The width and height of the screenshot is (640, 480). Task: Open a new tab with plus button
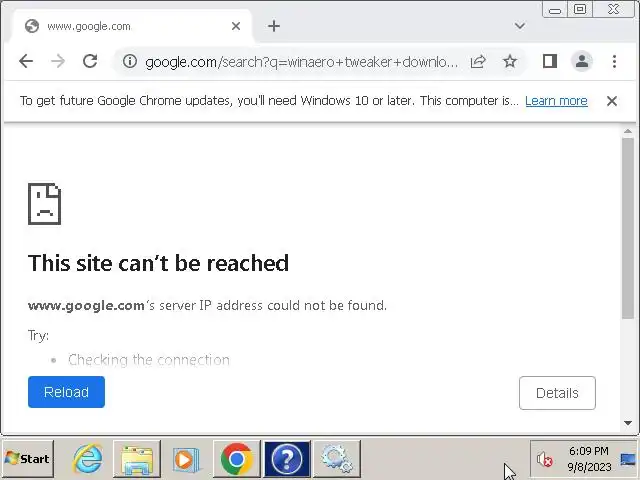pos(274,26)
